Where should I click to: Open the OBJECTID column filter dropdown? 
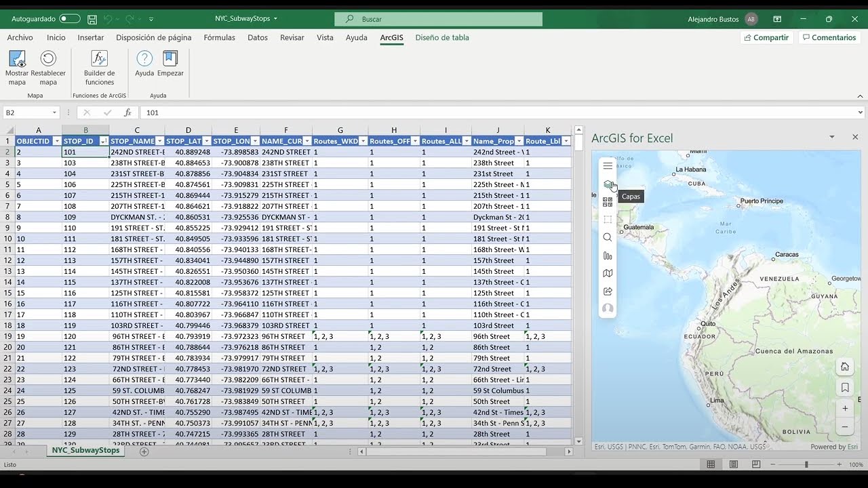point(57,141)
